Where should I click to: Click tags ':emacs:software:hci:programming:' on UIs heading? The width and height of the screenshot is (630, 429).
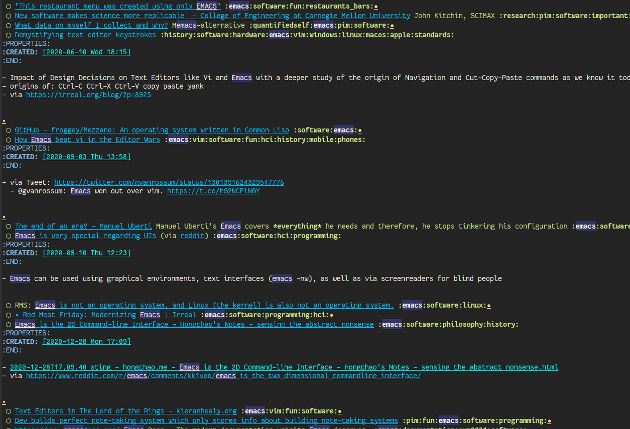[277, 236]
